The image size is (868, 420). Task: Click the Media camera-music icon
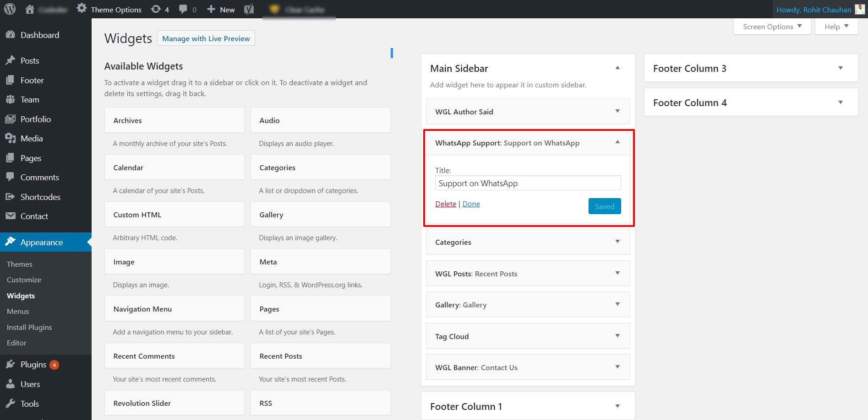10,138
